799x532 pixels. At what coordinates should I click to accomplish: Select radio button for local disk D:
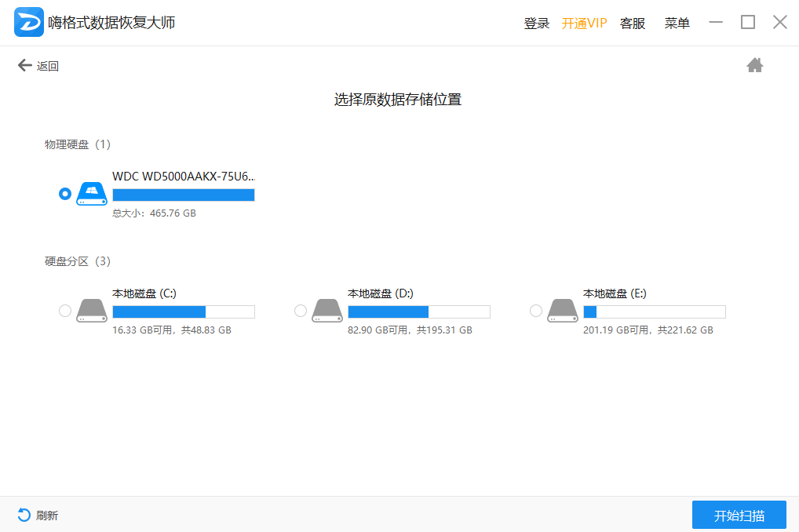pyautogui.click(x=301, y=311)
